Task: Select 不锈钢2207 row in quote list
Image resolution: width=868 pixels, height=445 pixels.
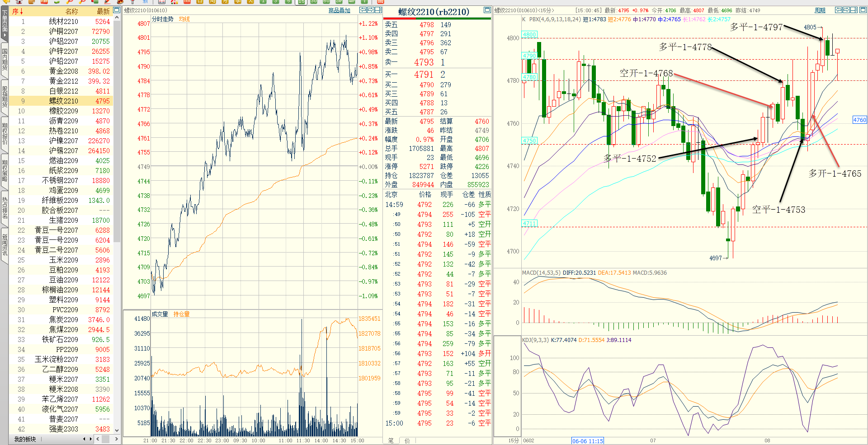Action: (x=61, y=180)
